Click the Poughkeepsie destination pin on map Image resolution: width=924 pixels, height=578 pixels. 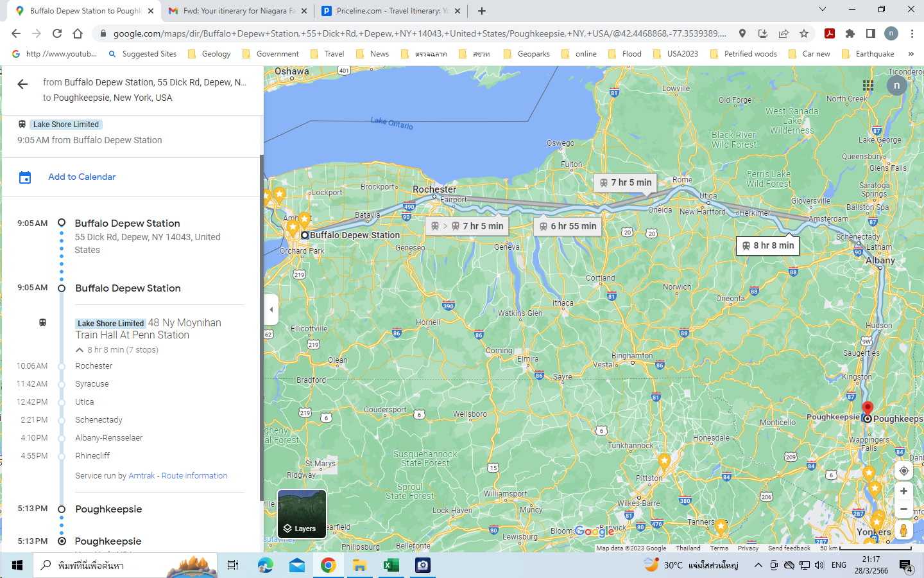(x=868, y=408)
